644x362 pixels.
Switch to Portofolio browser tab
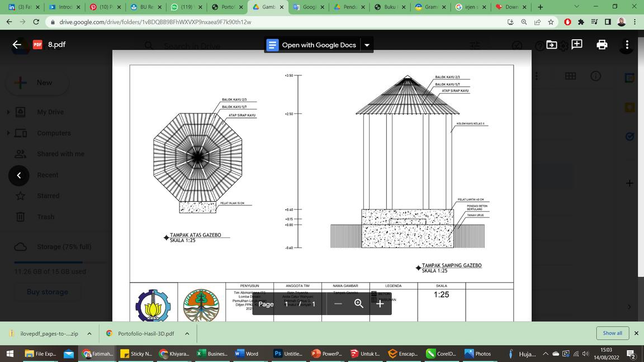[228, 7]
